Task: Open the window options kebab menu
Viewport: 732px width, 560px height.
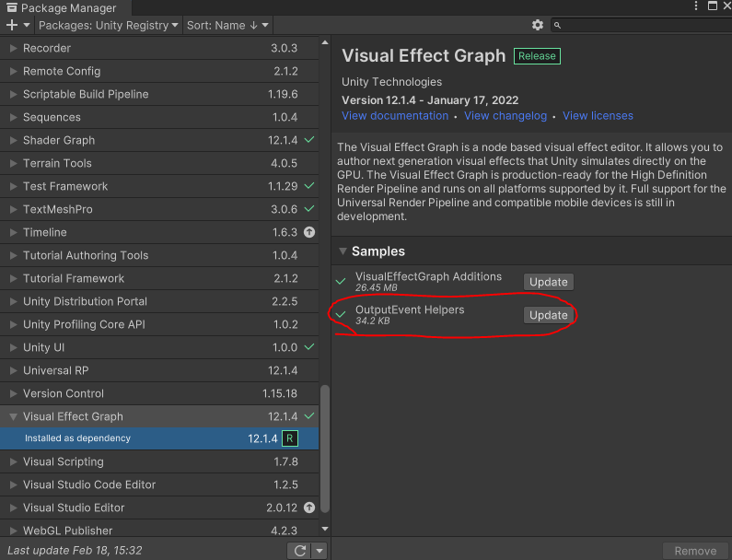Action: [695, 6]
